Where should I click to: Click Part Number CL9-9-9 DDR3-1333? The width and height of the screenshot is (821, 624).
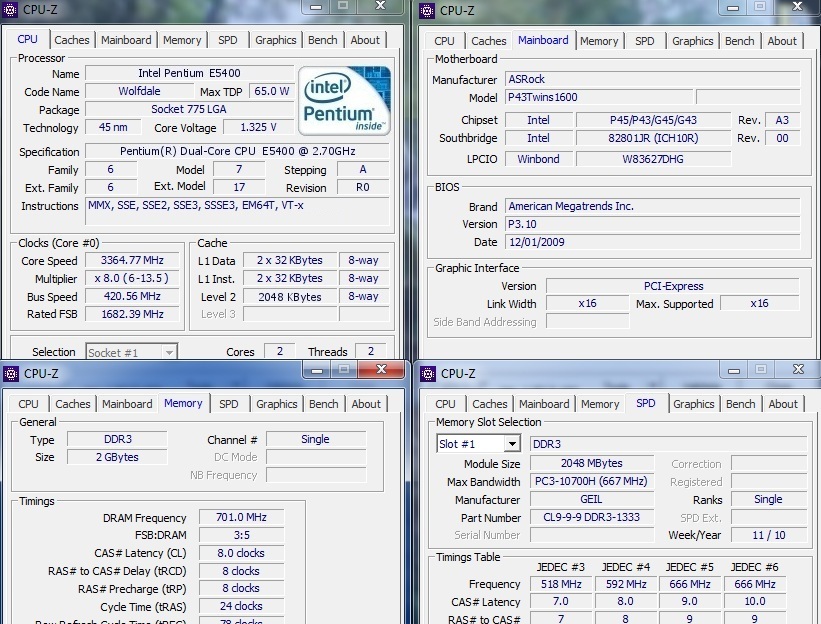point(592,517)
